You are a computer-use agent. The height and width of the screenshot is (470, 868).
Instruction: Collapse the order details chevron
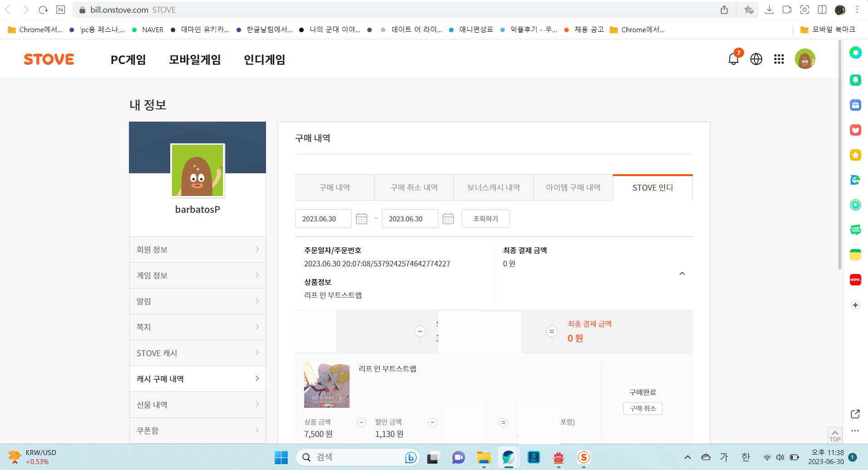click(x=682, y=274)
